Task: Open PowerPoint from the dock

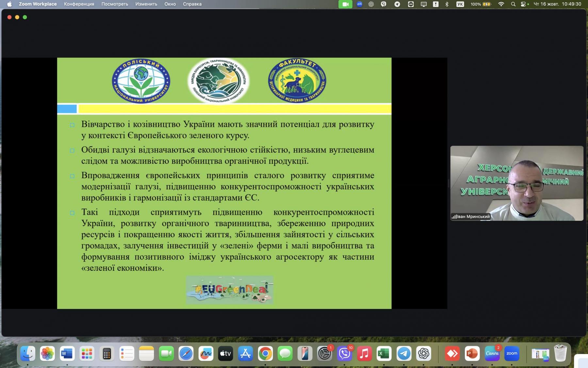Action: coord(472,354)
